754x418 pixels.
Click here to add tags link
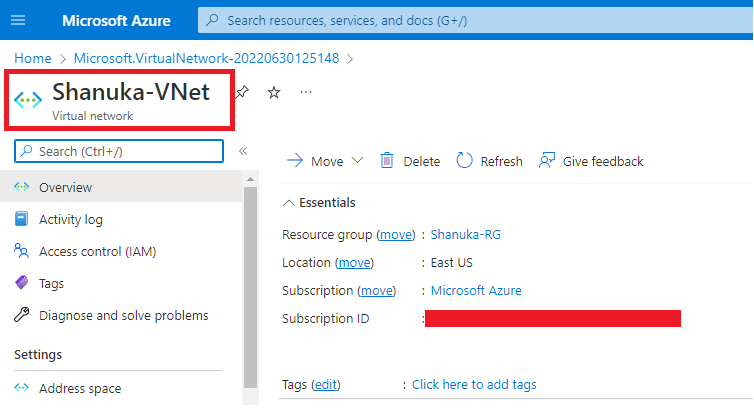click(x=474, y=384)
